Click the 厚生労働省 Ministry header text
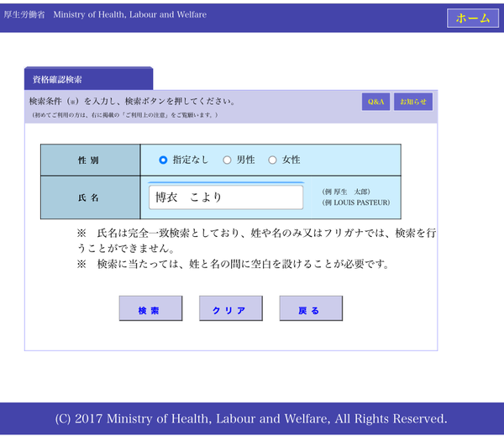 click(105, 14)
